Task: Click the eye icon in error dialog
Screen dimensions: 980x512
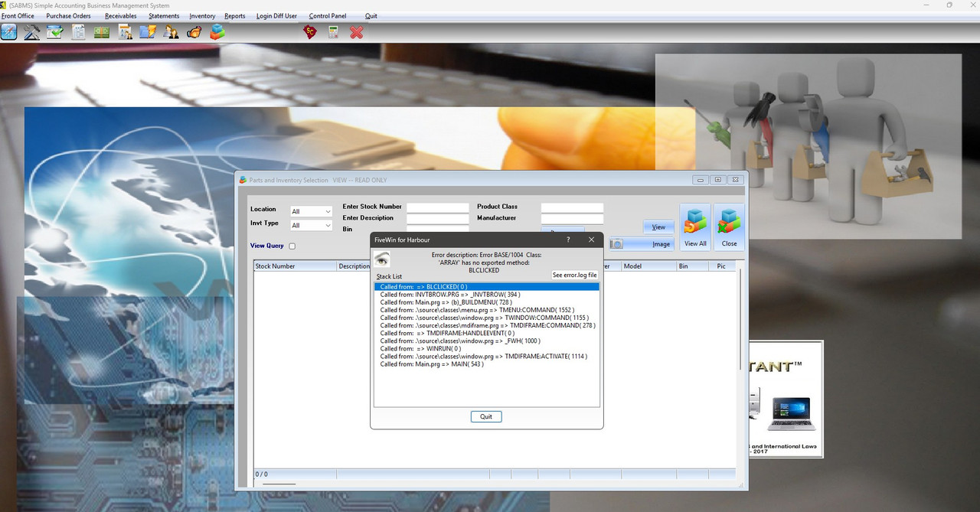Action: pos(382,260)
